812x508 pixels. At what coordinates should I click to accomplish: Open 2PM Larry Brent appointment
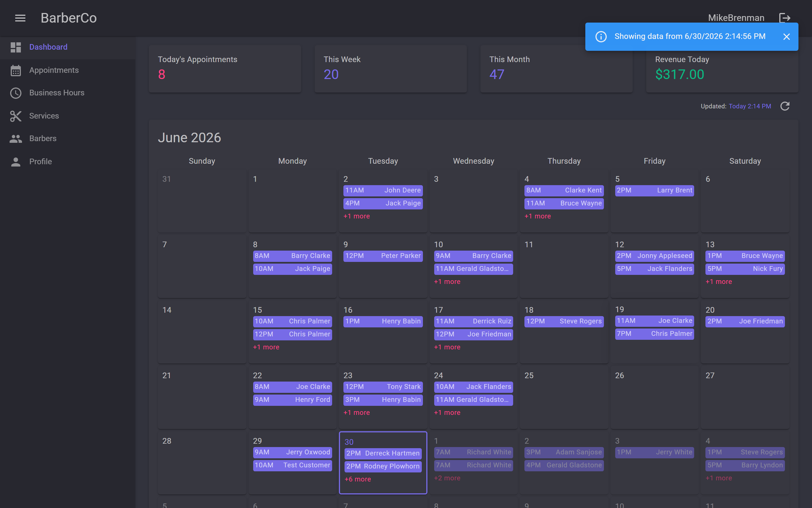pyautogui.click(x=654, y=190)
